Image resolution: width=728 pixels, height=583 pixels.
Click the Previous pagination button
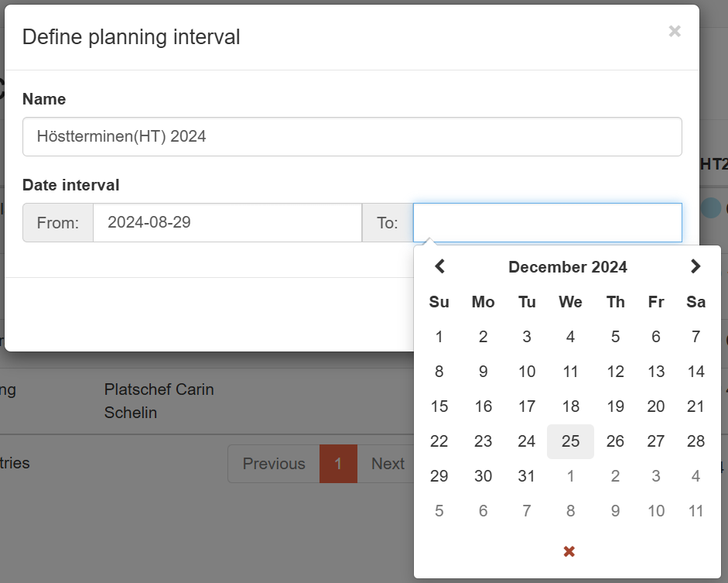point(274,464)
